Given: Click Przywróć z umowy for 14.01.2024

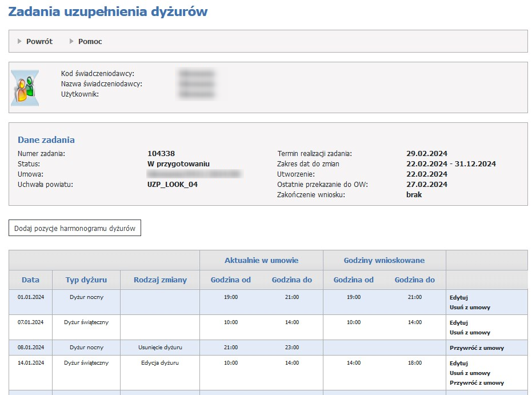Looking at the screenshot, I should (477, 383).
